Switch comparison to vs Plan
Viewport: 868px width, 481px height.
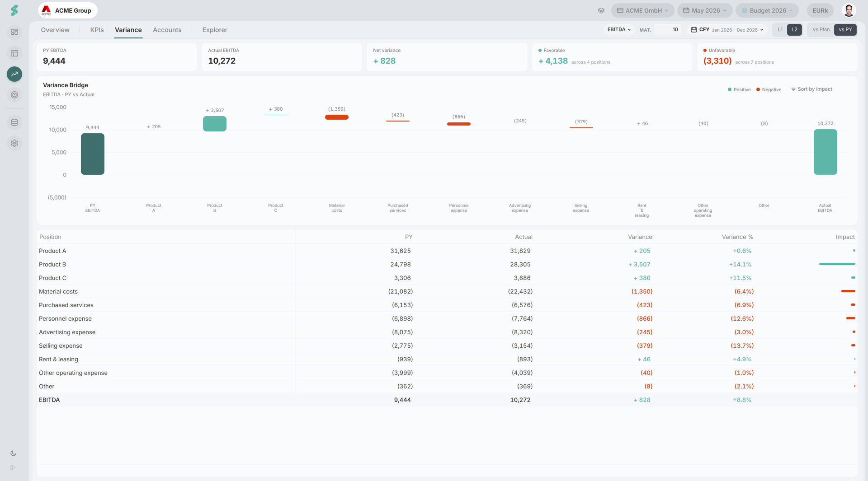(821, 30)
